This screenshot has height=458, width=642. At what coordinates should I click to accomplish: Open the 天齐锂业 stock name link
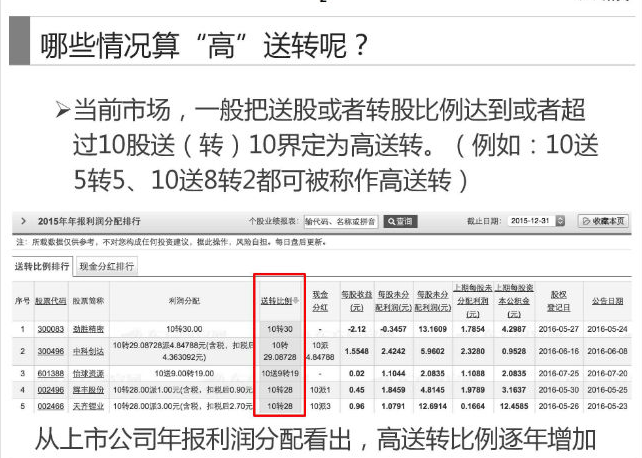(x=88, y=406)
